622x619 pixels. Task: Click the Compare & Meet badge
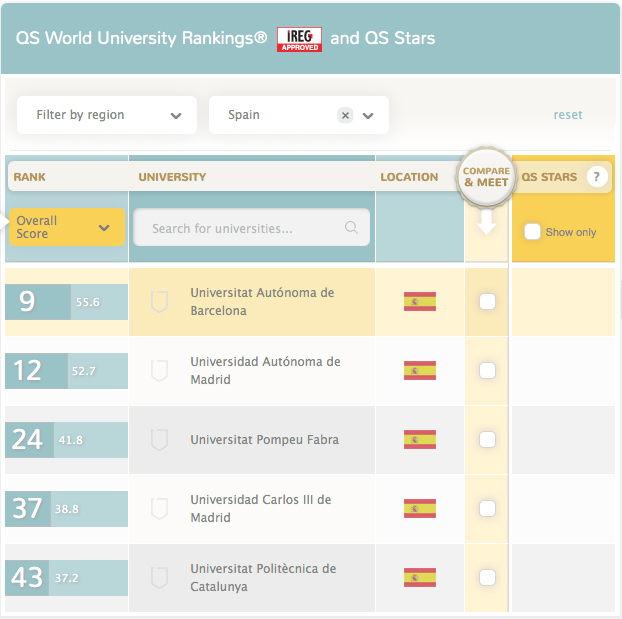click(x=486, y=177)
